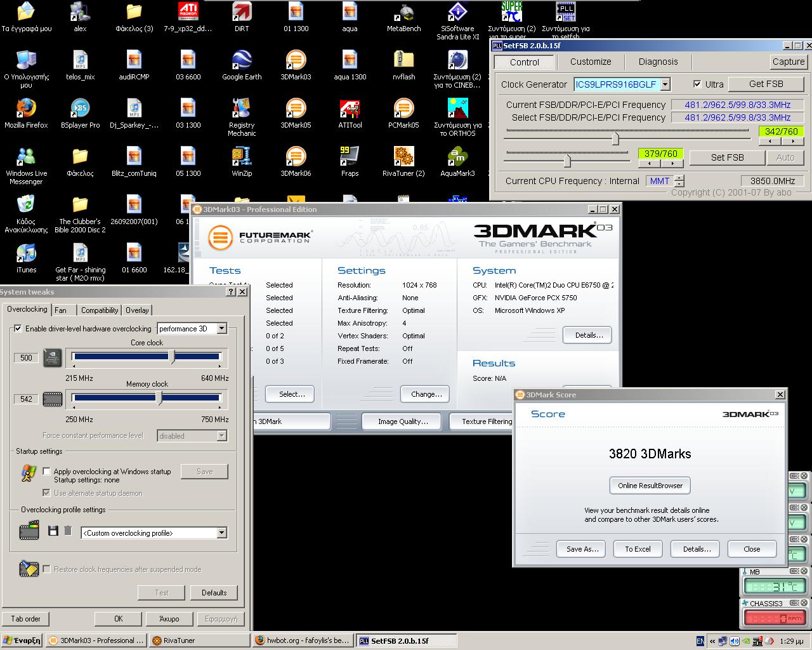Click the Έναρξη Start button
812x650 pixels.
pyautogui.click(x=22, y=640)
